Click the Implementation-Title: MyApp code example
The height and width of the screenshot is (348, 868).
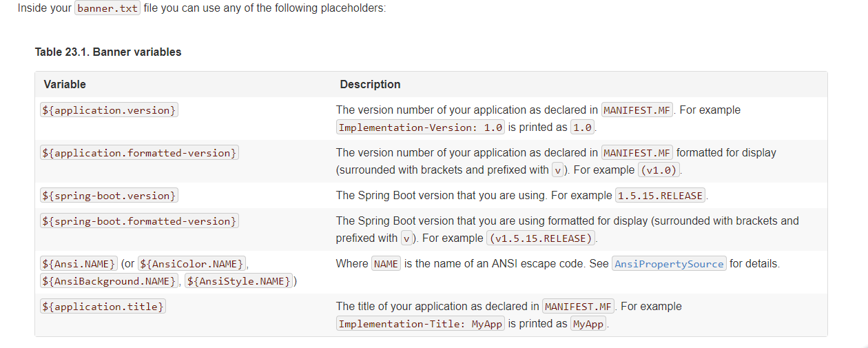tap(420, 324)
